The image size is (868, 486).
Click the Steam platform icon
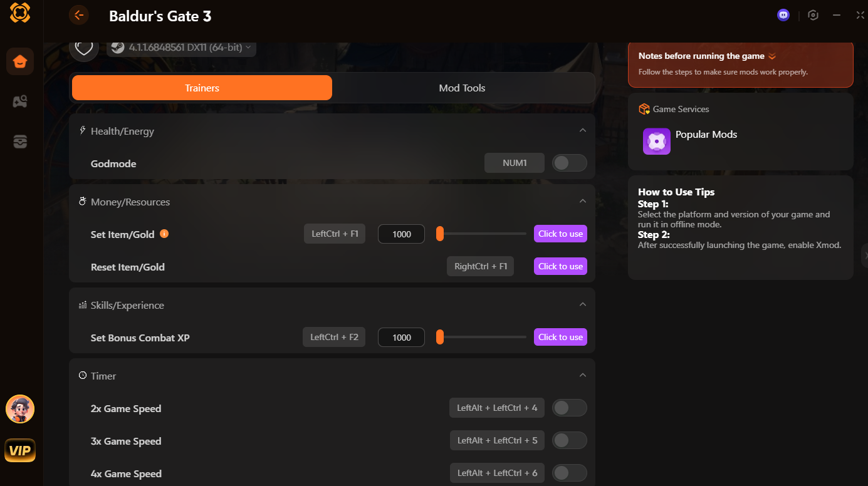click(118, 47)
